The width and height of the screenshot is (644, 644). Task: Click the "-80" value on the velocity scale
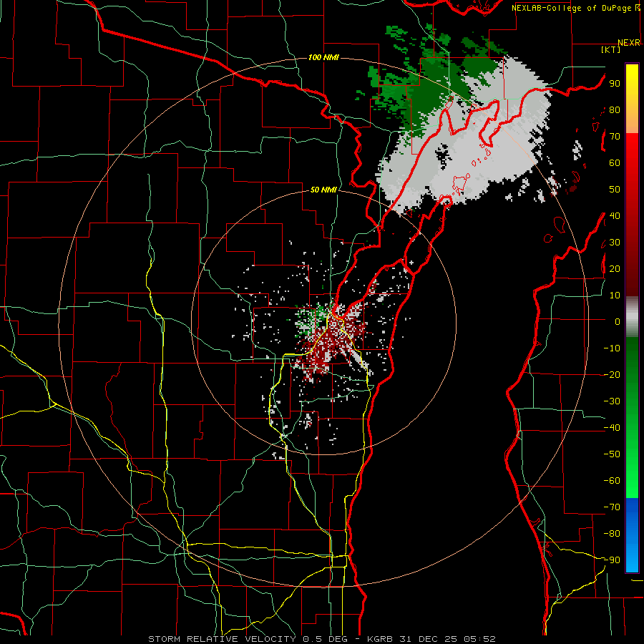coord(612,534)
